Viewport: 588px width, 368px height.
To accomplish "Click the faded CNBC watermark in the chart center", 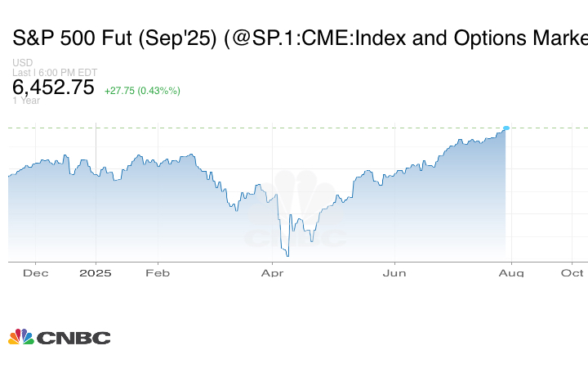I will (x=294, y=214).
